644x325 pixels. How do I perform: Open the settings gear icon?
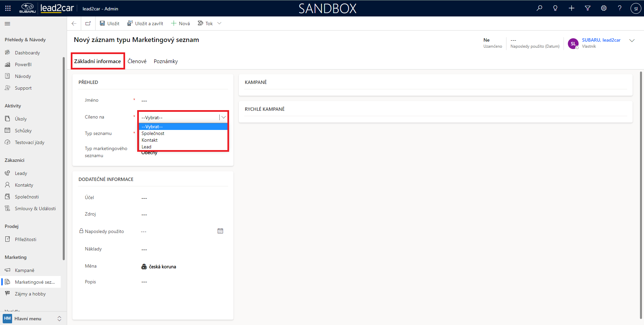pyautogui.click(x=604, y=8)
